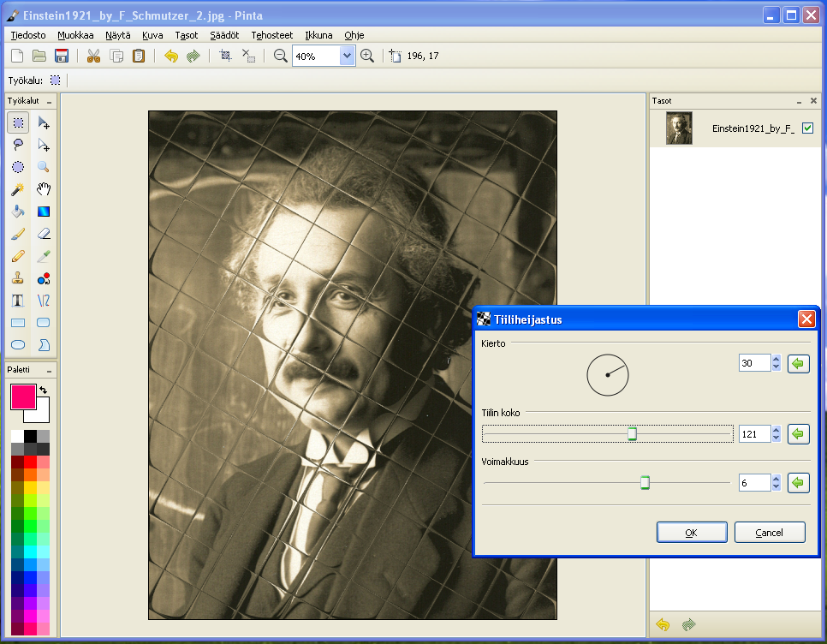
Task: Select the Freeform Shape tool
Action: [44, 344]
